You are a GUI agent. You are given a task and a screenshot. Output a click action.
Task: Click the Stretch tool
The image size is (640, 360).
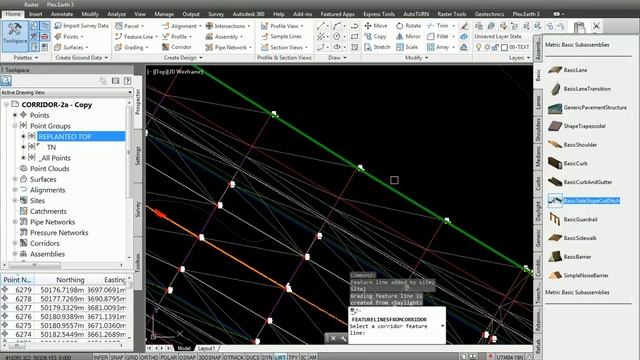click(x=377, y=47)
